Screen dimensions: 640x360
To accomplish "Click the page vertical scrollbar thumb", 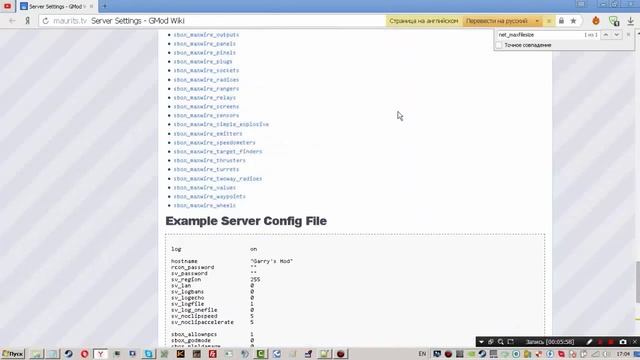I will click(x=637, y=282).
